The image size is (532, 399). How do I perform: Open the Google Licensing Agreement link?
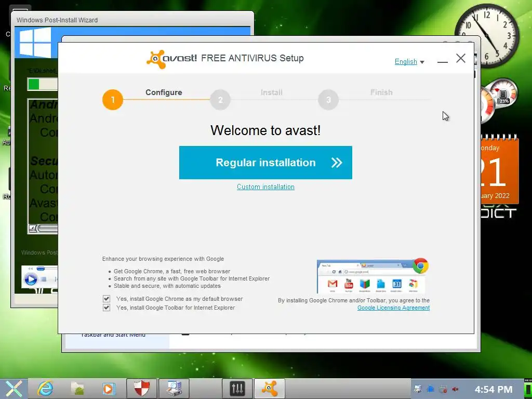tap(393, 308)
